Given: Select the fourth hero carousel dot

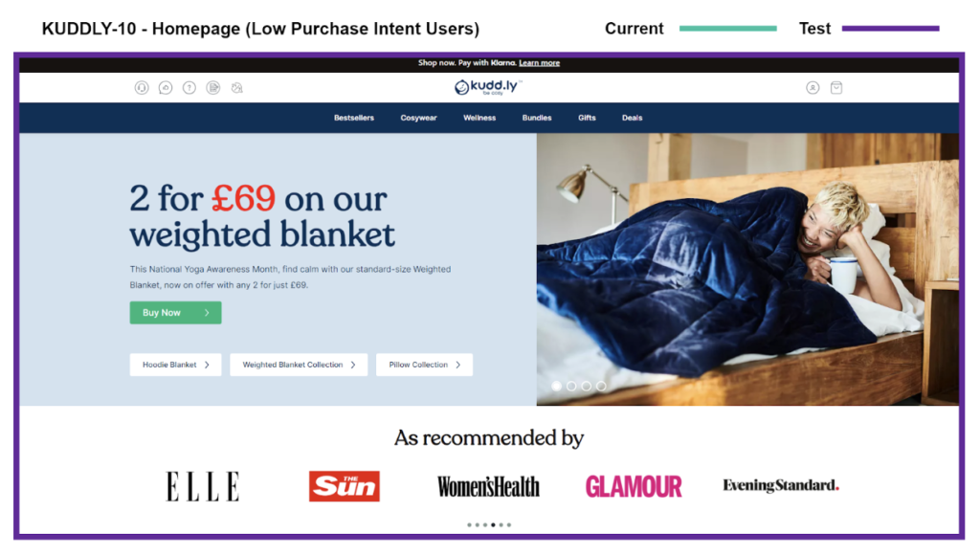Looking at the screenshot, I should tap(601, 386).
